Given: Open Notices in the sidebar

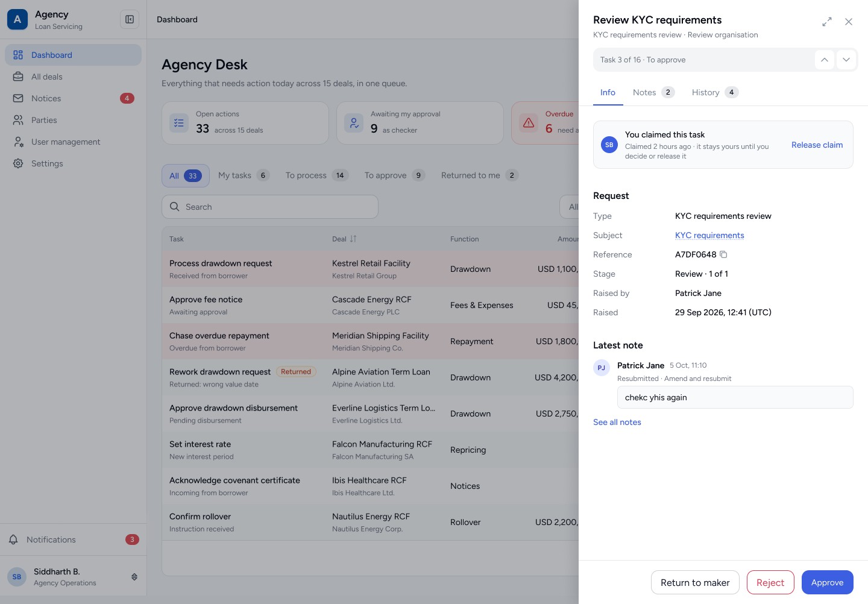Looking at the screenshot, I should coord(73,98).
